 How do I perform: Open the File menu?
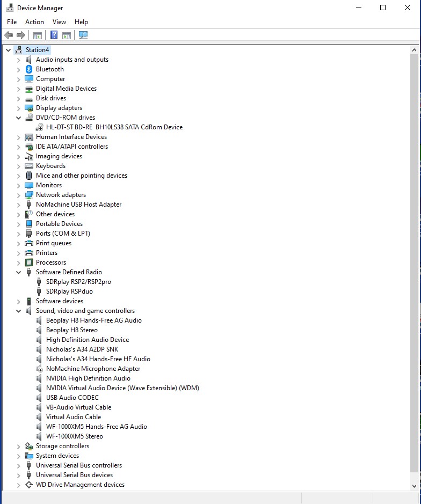pos(12,22)
